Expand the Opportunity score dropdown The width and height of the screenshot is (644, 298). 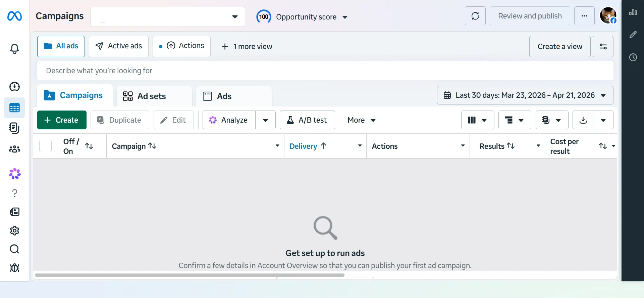[345, 17]
